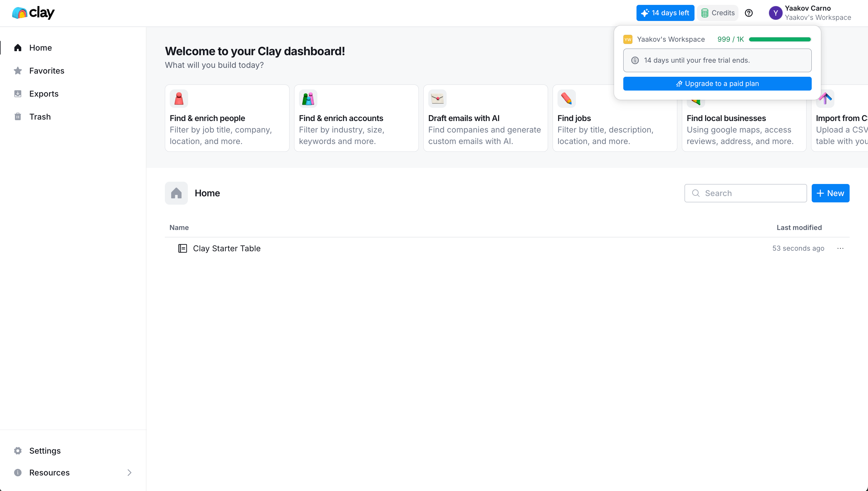The image size is (868, 491).
Task: Click the Settings gear icon
Action: pos(18,450)
